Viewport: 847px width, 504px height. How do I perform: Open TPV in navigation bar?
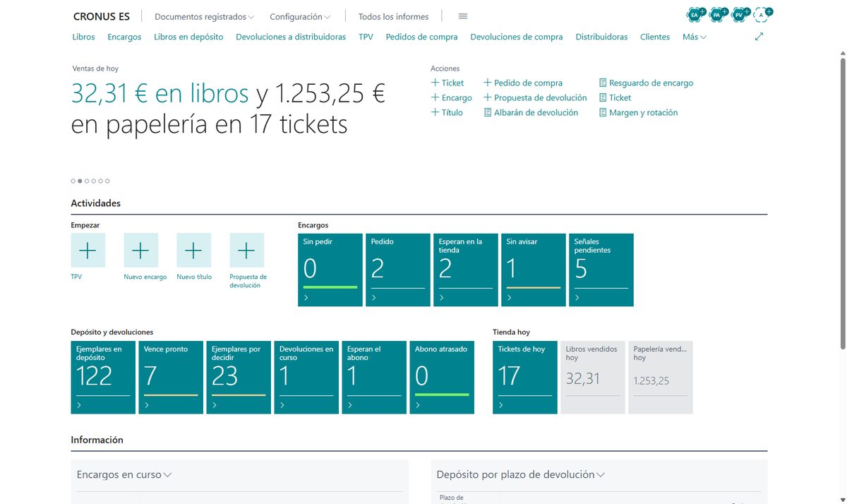tap(366, 37)
